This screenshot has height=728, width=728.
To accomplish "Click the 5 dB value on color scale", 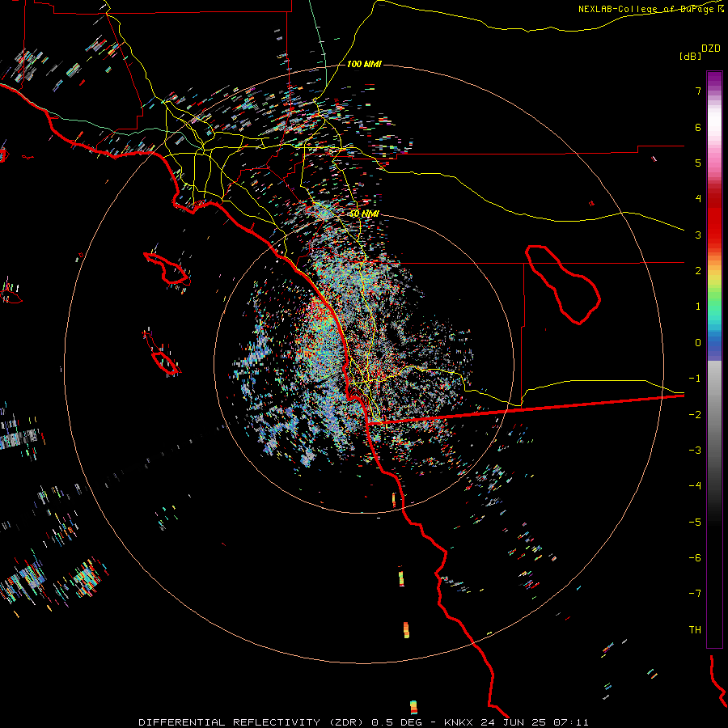I will 698,163.
